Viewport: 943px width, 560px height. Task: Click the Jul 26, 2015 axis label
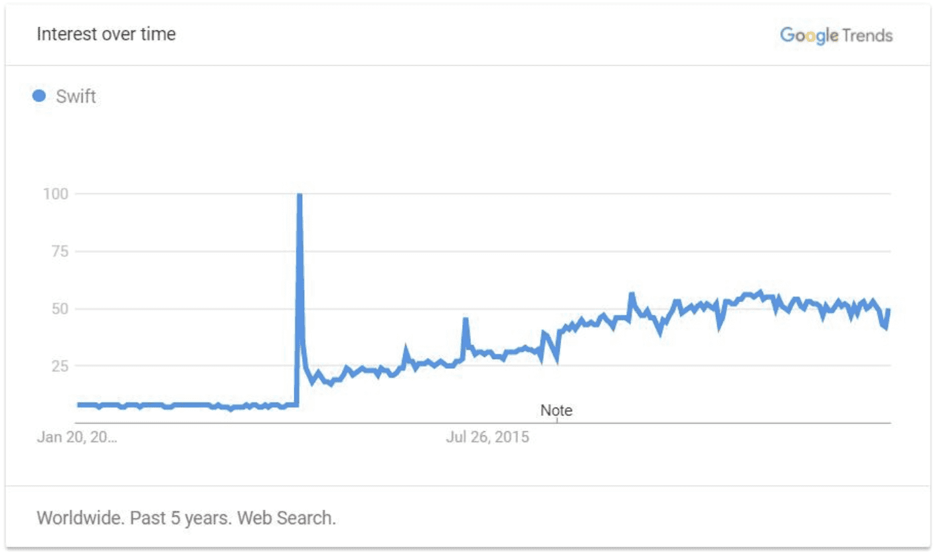tap(487, 437)
